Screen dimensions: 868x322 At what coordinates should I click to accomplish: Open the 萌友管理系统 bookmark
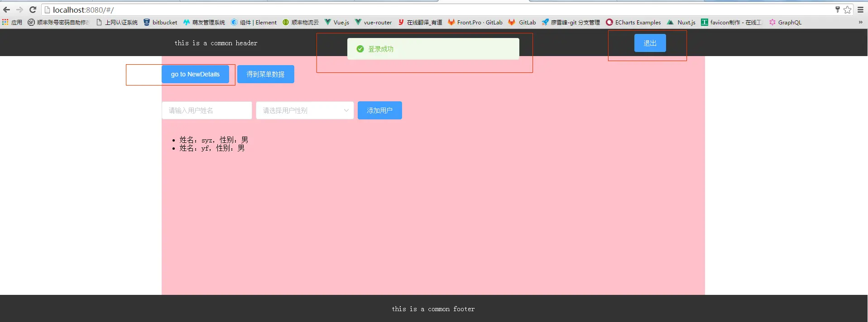(x=204, y=22)
